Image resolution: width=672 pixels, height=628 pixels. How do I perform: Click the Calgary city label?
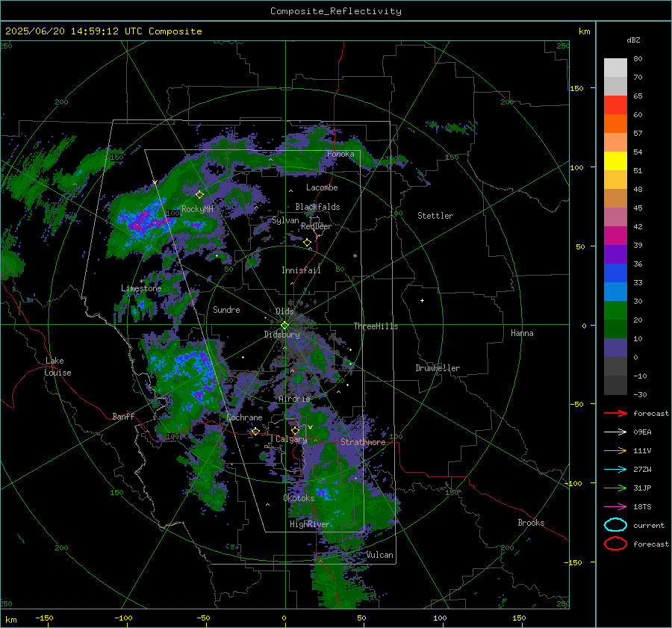[x=291, y=439]
